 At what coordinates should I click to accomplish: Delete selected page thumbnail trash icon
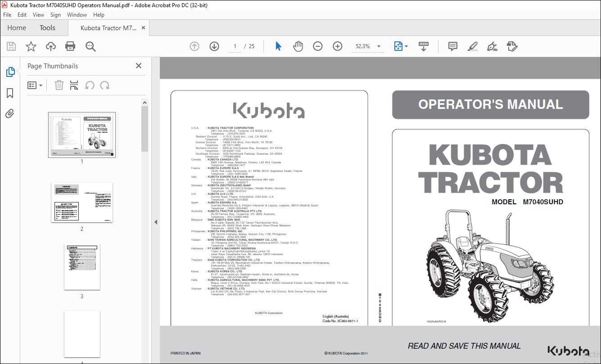[x=59, y=85]
